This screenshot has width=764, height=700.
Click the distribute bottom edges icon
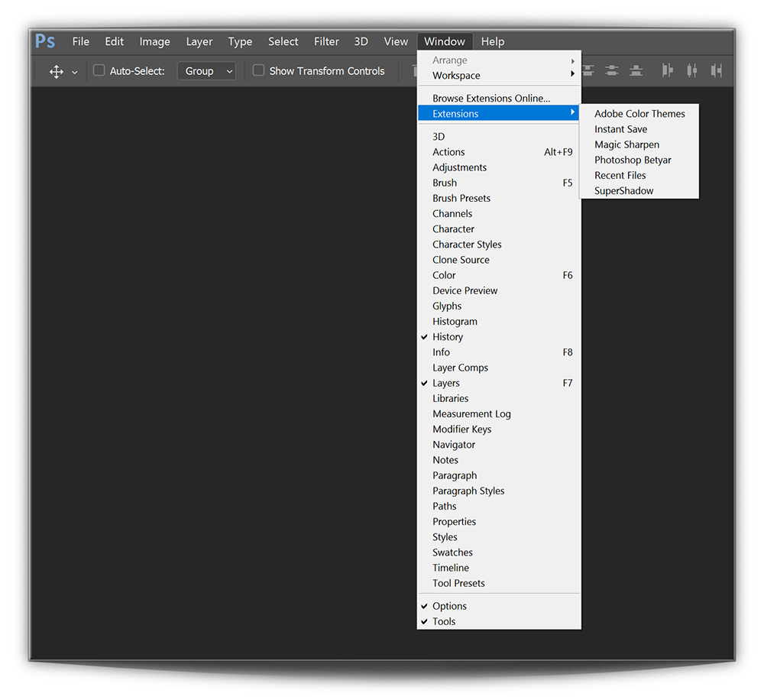pos(636,71)
